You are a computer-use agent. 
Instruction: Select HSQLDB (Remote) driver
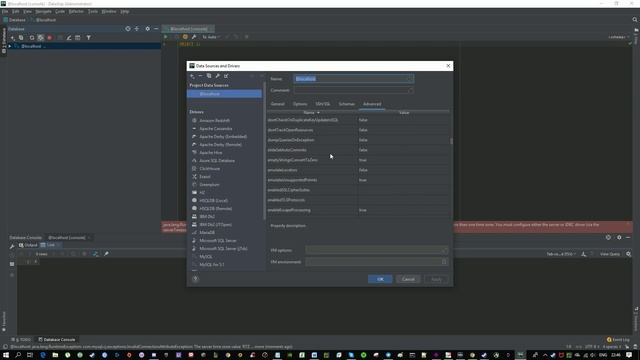pyautogui.click(x=216, y=209)
